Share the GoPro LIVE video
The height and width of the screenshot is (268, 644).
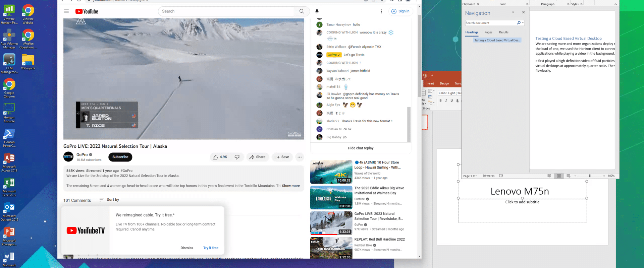tap(257, 157)
